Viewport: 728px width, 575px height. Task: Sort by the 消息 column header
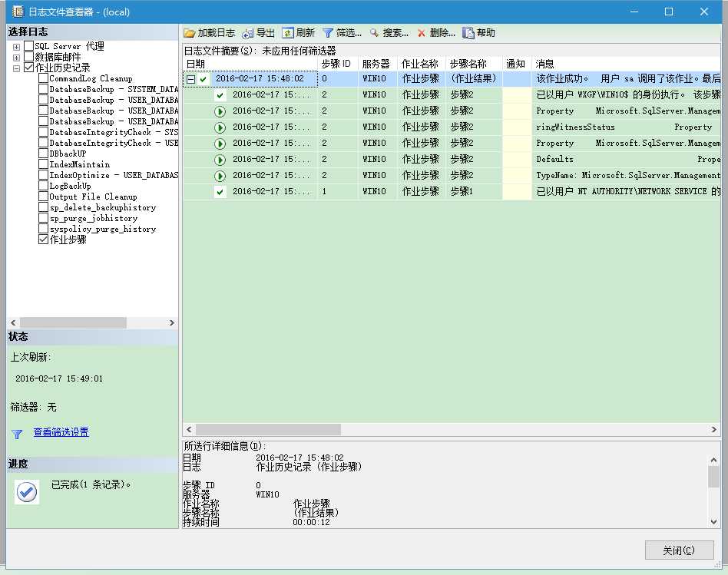pos(627,64)
